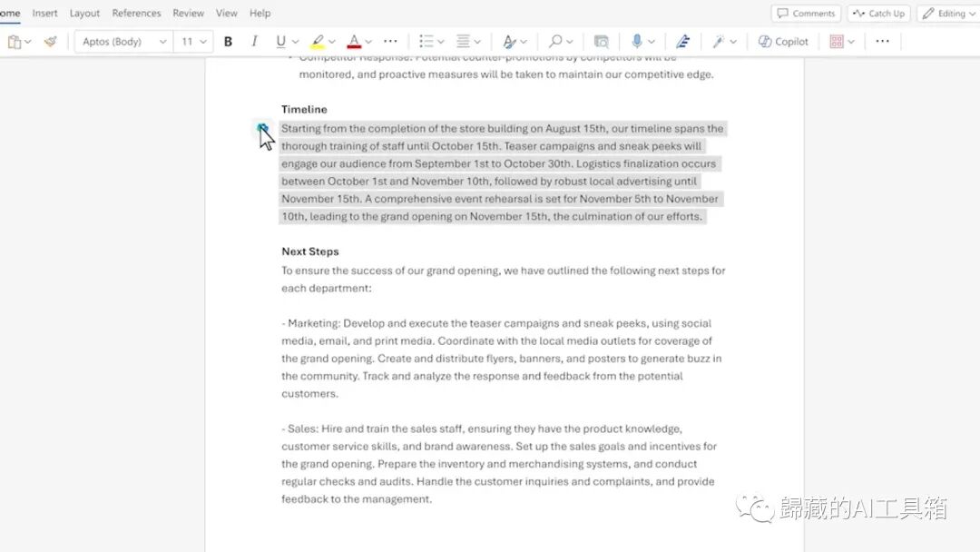Image resolution: width=980 pixels, height=552 pixels.
Task: Click the magic wand icon
Action: coord(719,42)
